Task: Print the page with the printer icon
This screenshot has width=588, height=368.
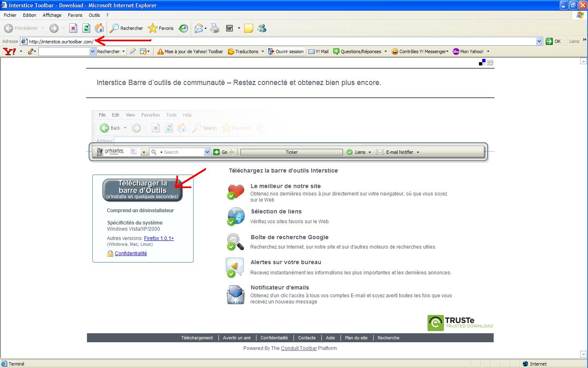Action: 215,28
